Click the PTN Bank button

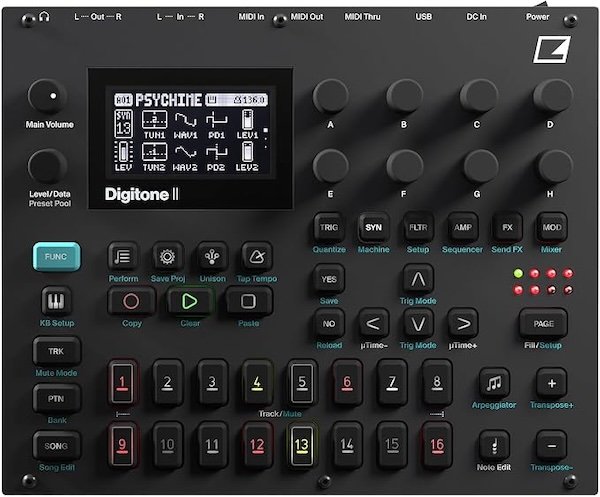coord(56,399)
